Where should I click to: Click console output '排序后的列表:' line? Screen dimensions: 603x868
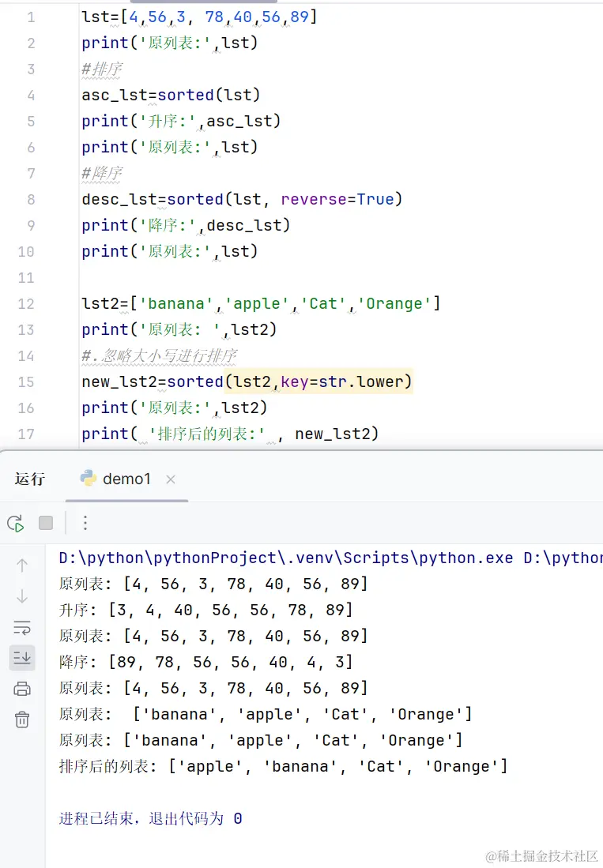(x=283, y=766)
